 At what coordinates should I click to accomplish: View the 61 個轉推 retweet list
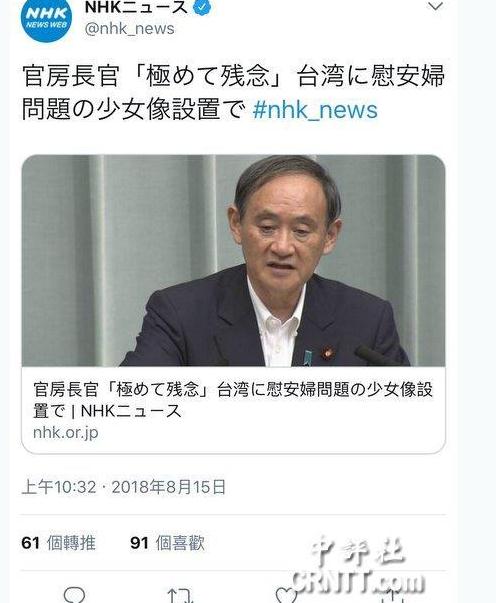(x=58, y=543)
